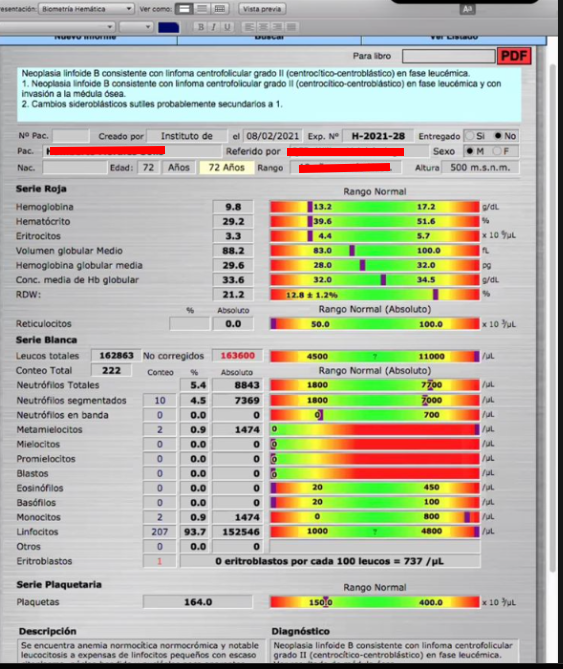Click the Aa text format icon

[467, 9]
